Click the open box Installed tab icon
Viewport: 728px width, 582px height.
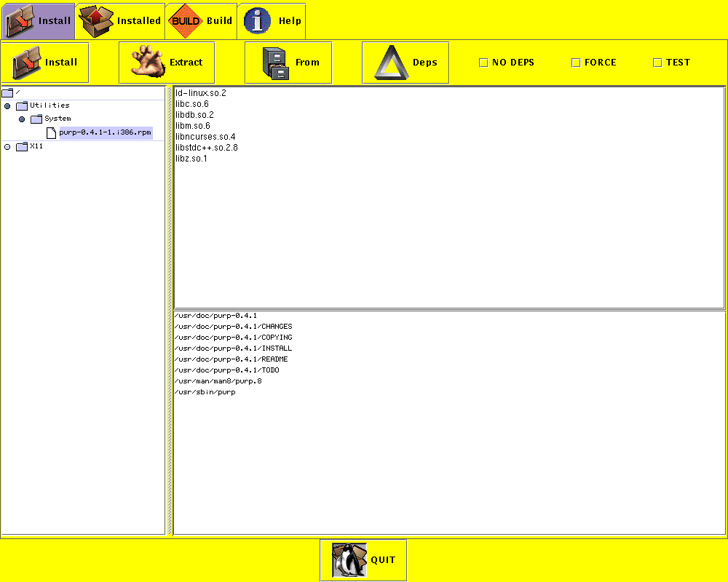pos(97,21)
